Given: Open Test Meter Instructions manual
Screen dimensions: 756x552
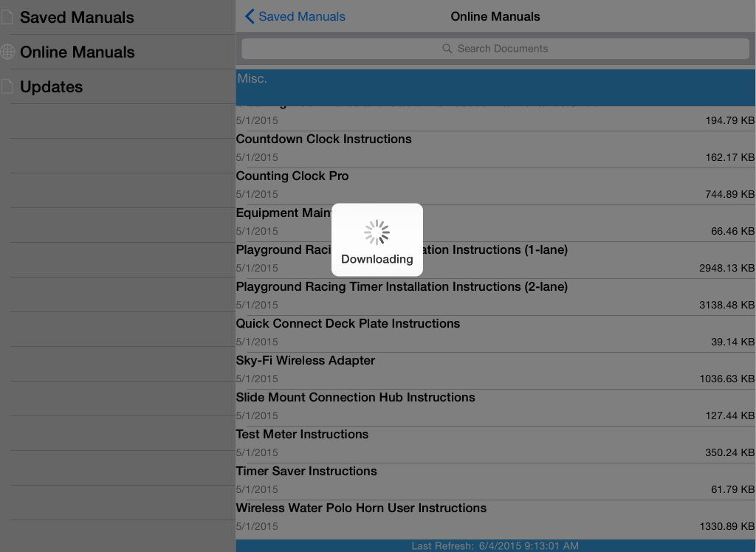Looking at the screenshot, I should pos(495,444).
